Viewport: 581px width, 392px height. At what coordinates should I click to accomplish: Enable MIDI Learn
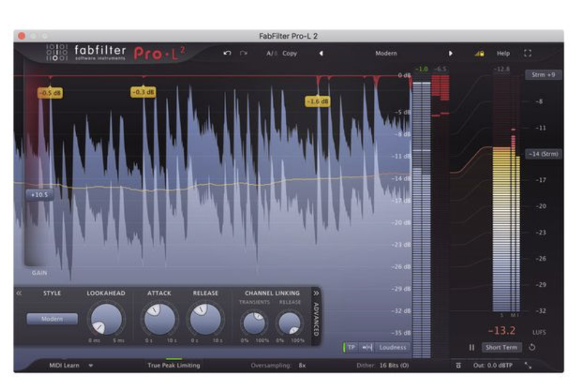pos(64,365)
